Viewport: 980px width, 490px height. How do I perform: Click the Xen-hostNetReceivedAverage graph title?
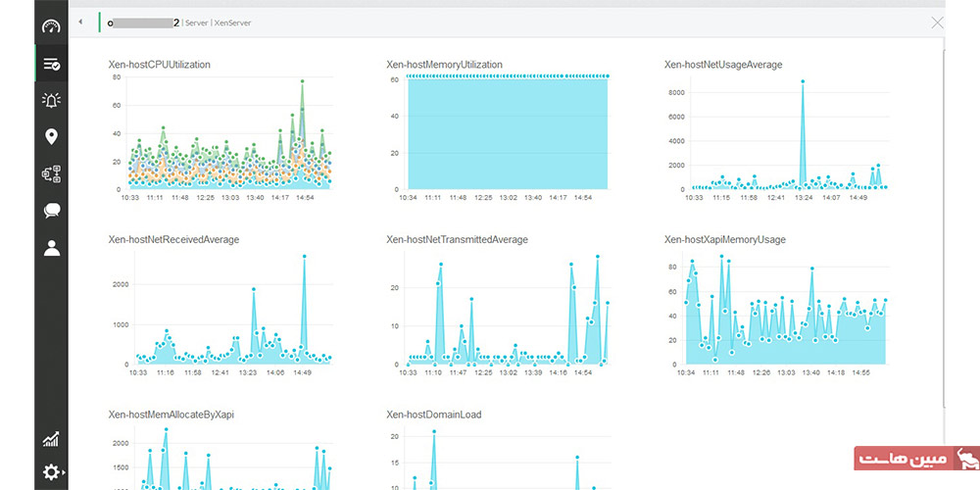click(x=173, y=239)
